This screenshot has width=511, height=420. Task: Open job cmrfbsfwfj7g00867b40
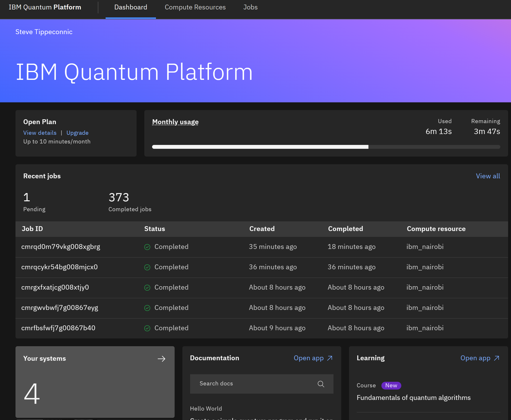(x=58, y=328)
